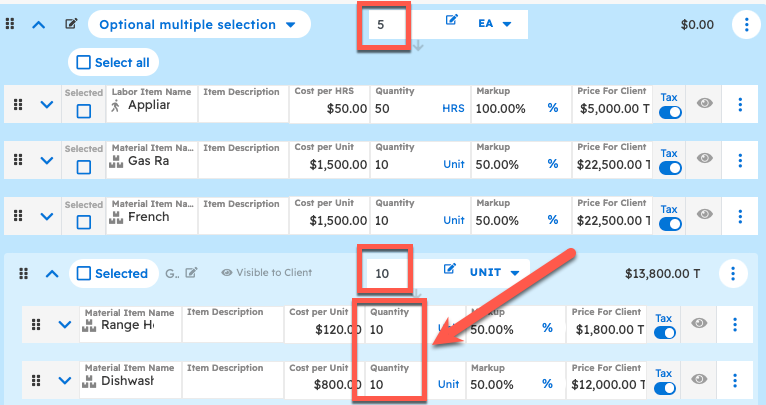Toggle client visibility eye on Gas Ra row
Viewport: 766px width, 405px height.
704,159
